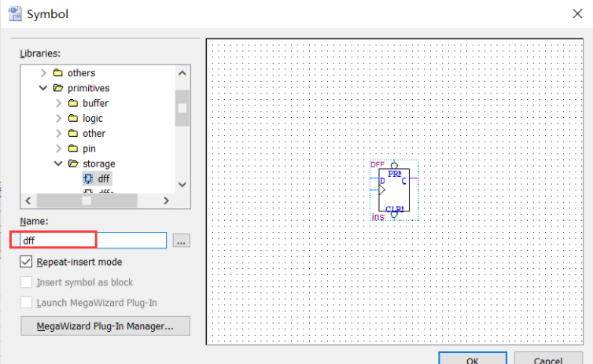Select the others tree item label

click(81, 72)
